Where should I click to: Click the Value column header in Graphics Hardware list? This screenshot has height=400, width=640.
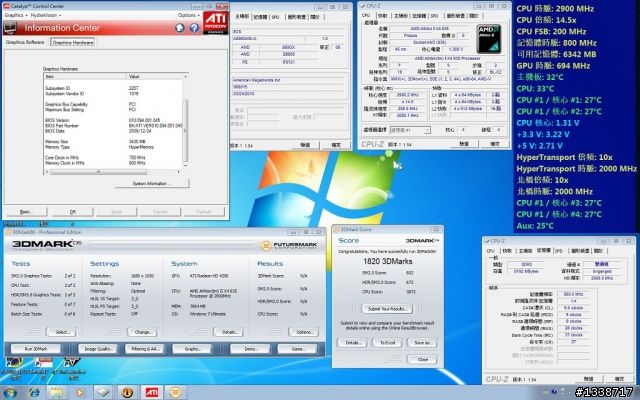[x=155, y=76]
